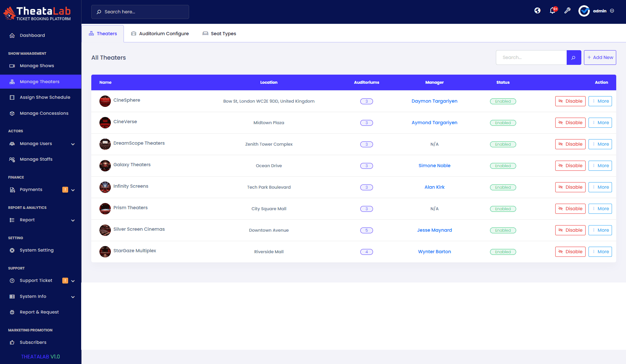Click the globe icon in header
The height and width of the screenshot is (364, 626).
[537, 11]
